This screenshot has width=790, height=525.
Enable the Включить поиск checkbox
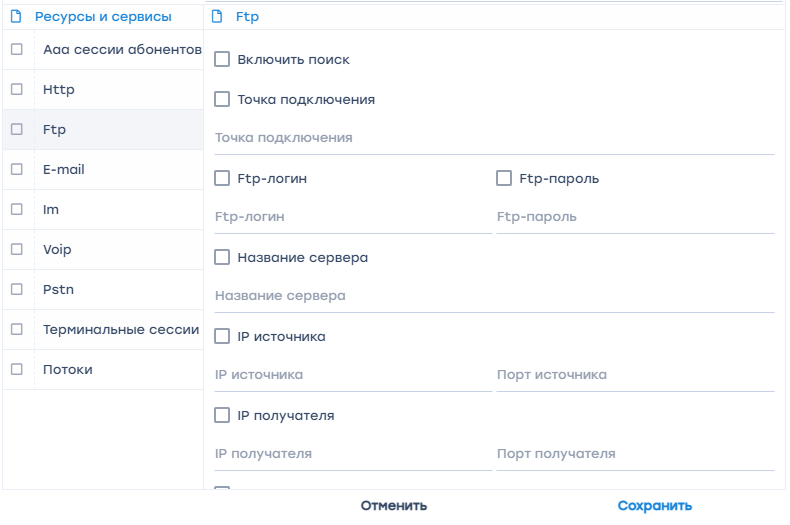click(x=222, y=60)
